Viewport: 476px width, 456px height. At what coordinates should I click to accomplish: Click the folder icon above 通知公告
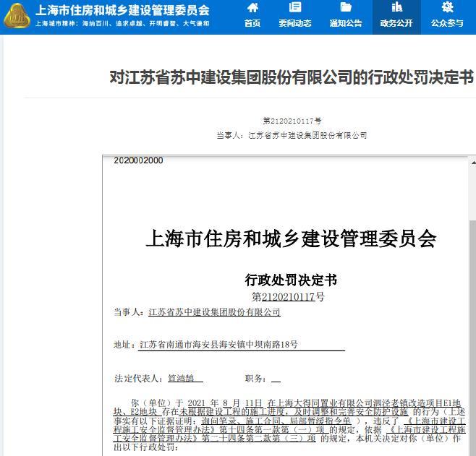[346, 7]
